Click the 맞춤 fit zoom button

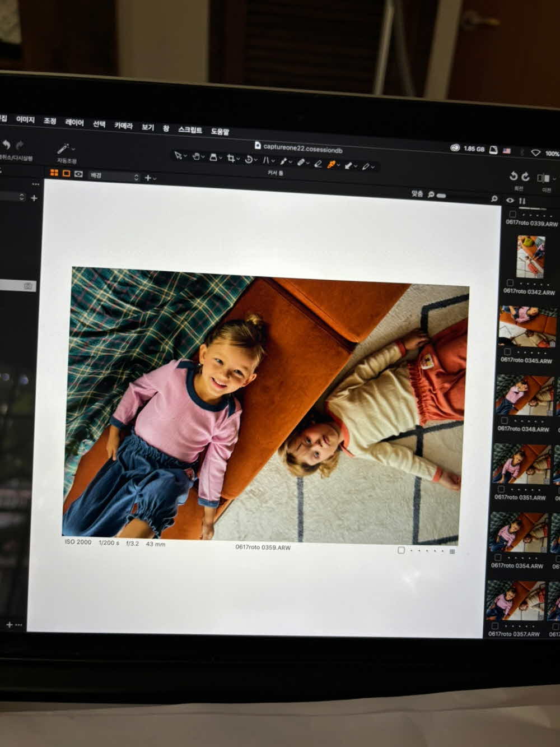pos(417,193)
